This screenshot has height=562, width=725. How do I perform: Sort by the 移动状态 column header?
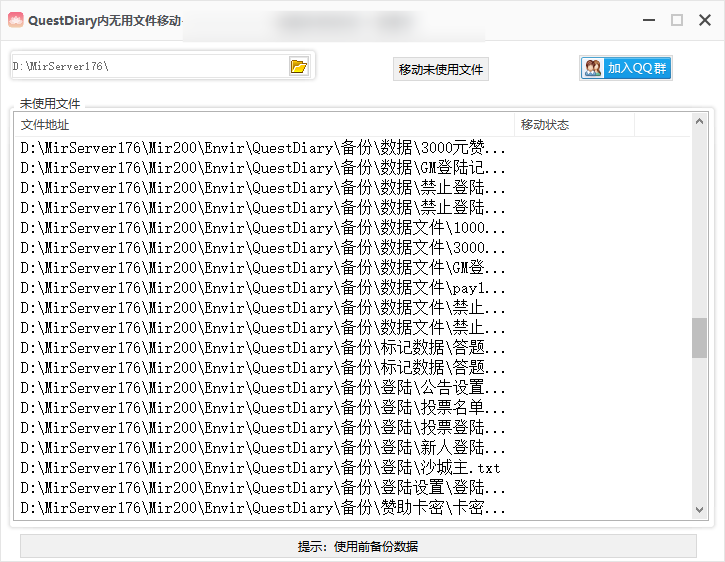(x=574, y=125)
